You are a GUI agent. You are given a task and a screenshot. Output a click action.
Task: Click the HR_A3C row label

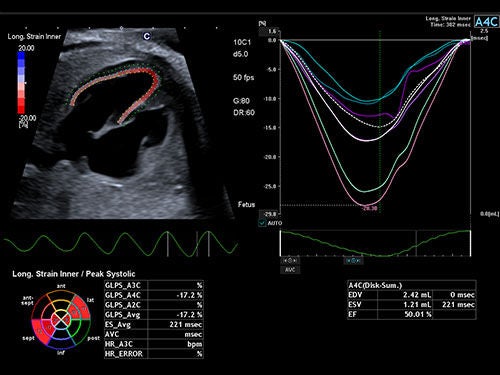(x=119, y=344)
